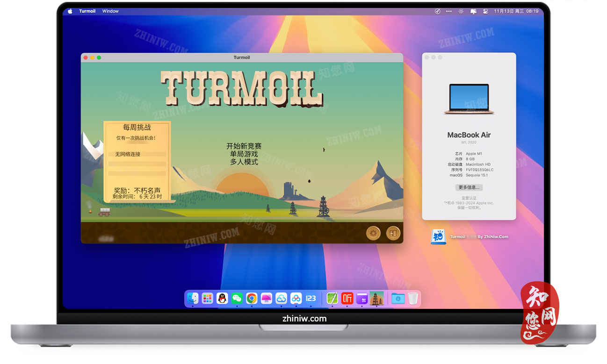Open the 123 cloud drive dock icon
Image resolution: width=607 pixels, height=364 pixels.
(311, 298)
